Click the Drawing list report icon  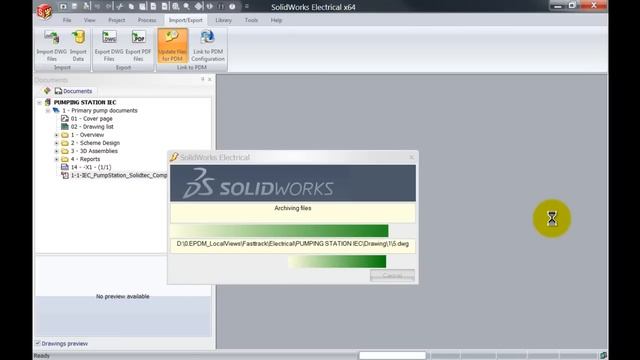point(64,127)
